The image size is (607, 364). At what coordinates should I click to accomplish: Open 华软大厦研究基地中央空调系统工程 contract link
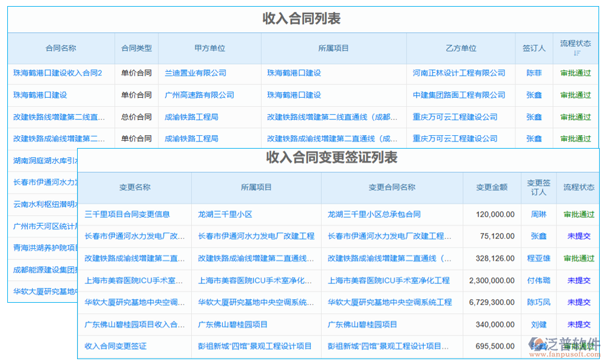click(x=391, y=302)
